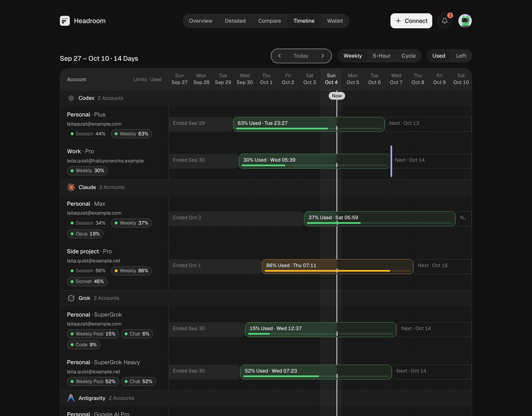Collapse the Antigravity 2 Accounts group
Viewport: 532px width, 416px height.
pyautogui.click(x=266, y=398)
